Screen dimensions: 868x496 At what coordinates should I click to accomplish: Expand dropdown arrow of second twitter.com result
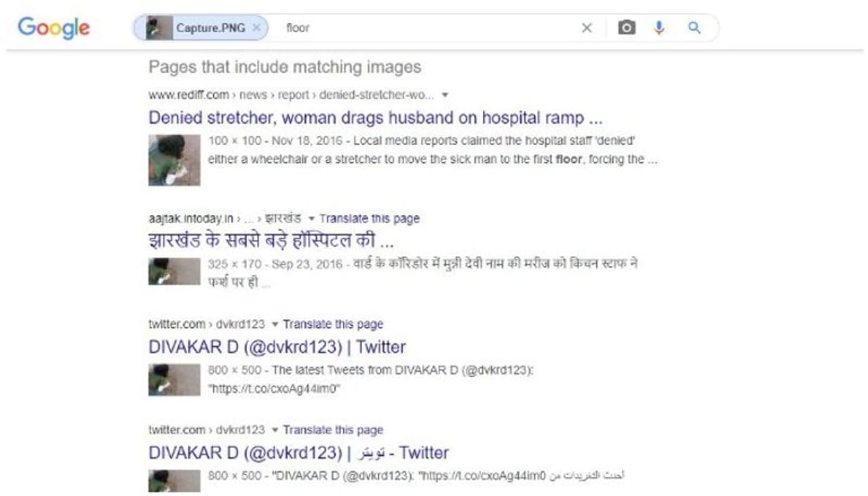point(275,430)
